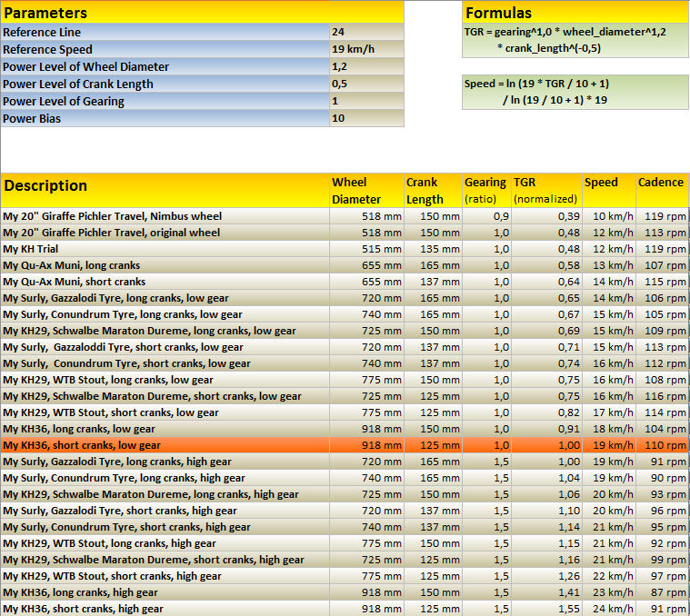Select the Reference Speed value 19 km/h
This screenshot has width=690, height=616.
pos(366,49)
